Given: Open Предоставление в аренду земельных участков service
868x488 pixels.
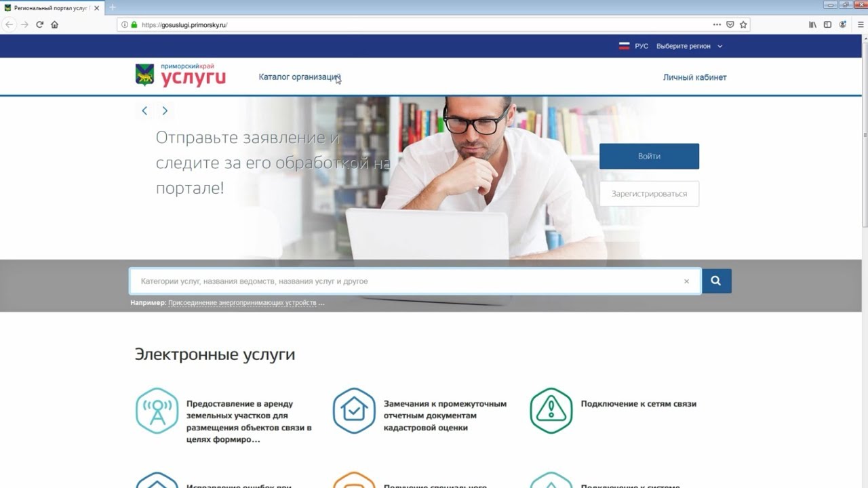Looking at the screenshot, I should tap(249, 422).
